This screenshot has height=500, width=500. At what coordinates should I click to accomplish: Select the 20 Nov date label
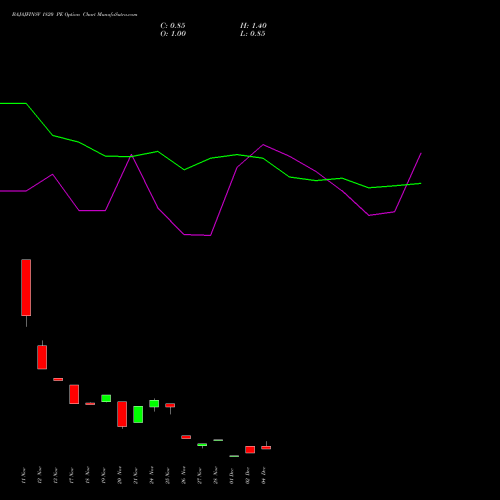pos(120,476)
